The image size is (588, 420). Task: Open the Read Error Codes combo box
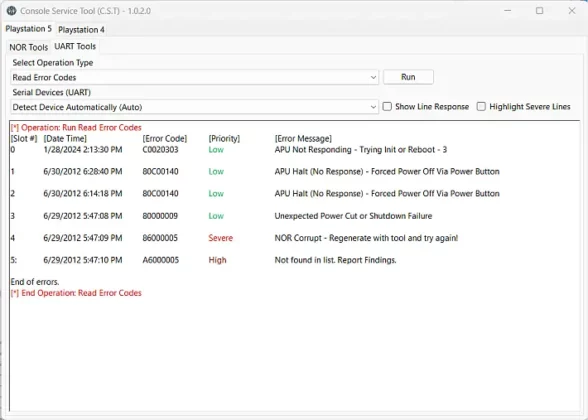pyautogui.click(x=195, y=77)
